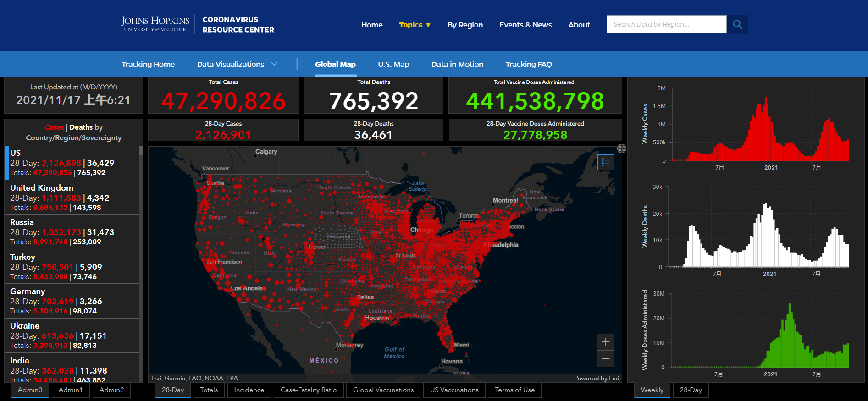Screen dimensions: 868x401
Task: Click 28-Day Vaccine Doses value 27,778,958
Action: tap(535, 135)
